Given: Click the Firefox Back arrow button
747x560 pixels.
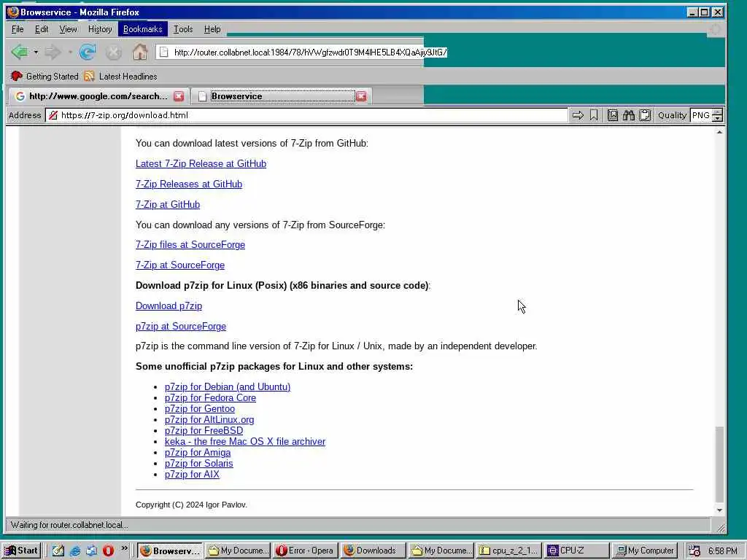Looking at the screenshot, I should click(x=19, y=52).
